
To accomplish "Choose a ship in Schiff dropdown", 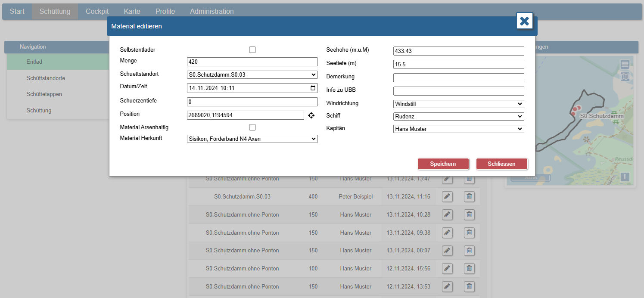I will pyautogui.click(x=459, y=116).
